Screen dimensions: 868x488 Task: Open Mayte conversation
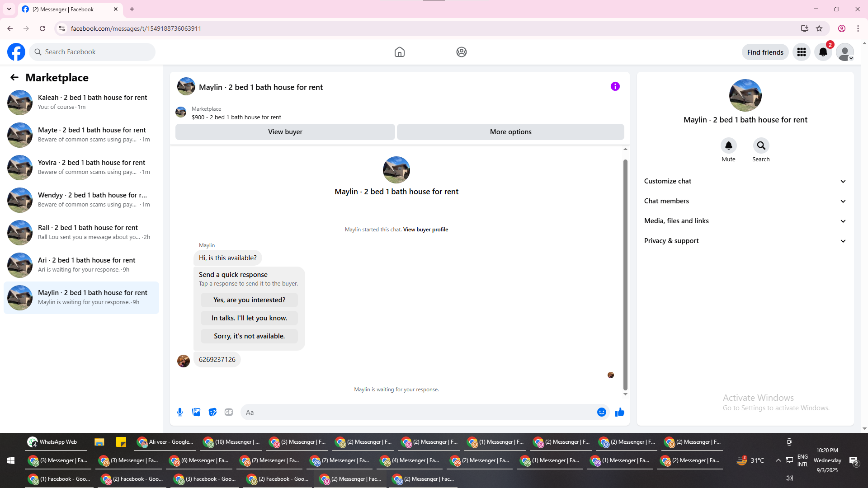[81, 135]
